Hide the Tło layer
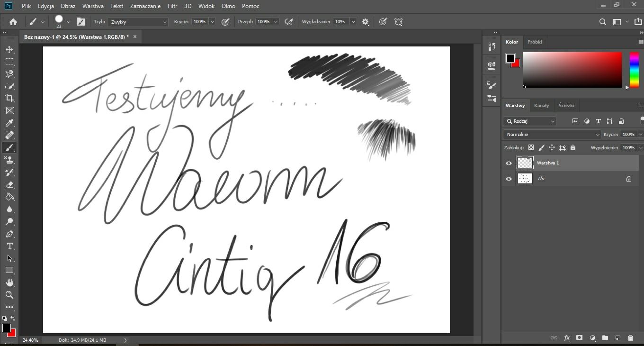 (x=509, y=179)
